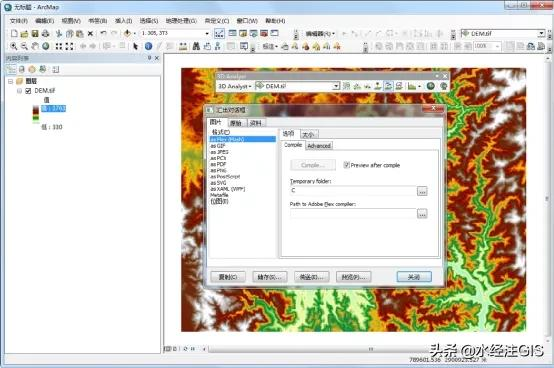Browse for the Temporary folder
This screenshot has height=368, width=554.
click(x=422, y=191)
